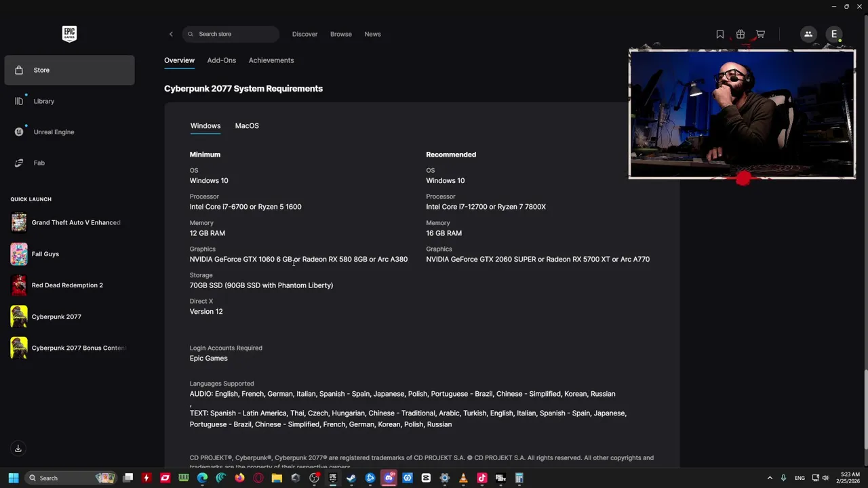Click the '16 GB RAM' recommended memory value
The height and width of the screenshot is (488, 868).
click(x=444, y=233)
